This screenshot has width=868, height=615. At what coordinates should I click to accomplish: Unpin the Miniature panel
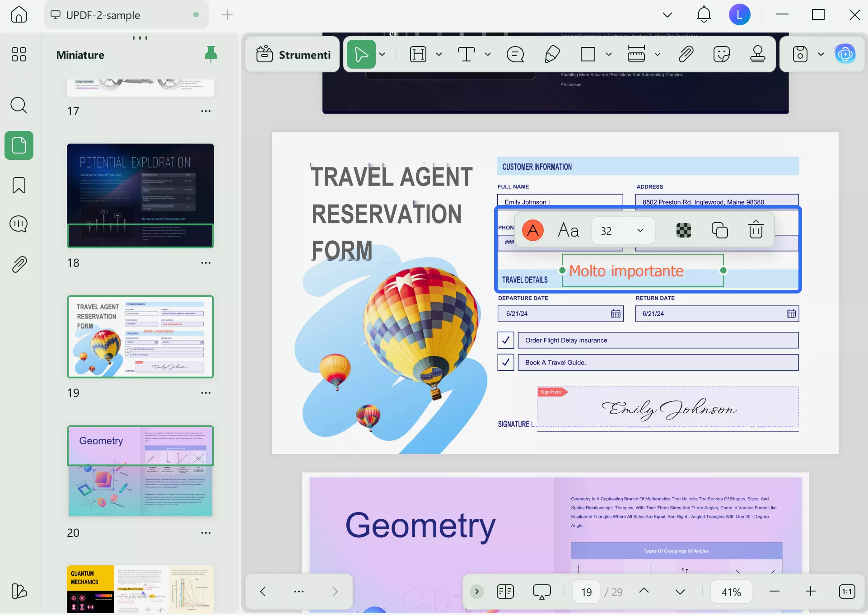(210, 54)
